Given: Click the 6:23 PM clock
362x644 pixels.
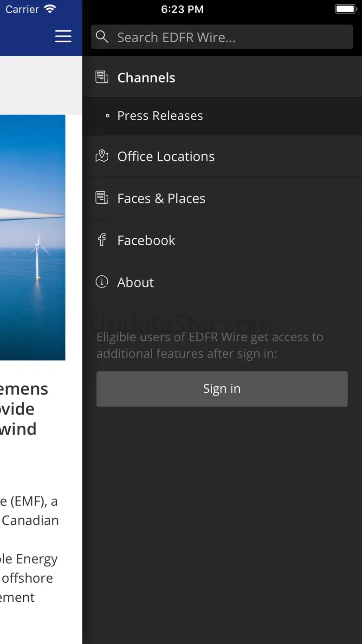Looking at the screenshot, I should click(182, 9).
